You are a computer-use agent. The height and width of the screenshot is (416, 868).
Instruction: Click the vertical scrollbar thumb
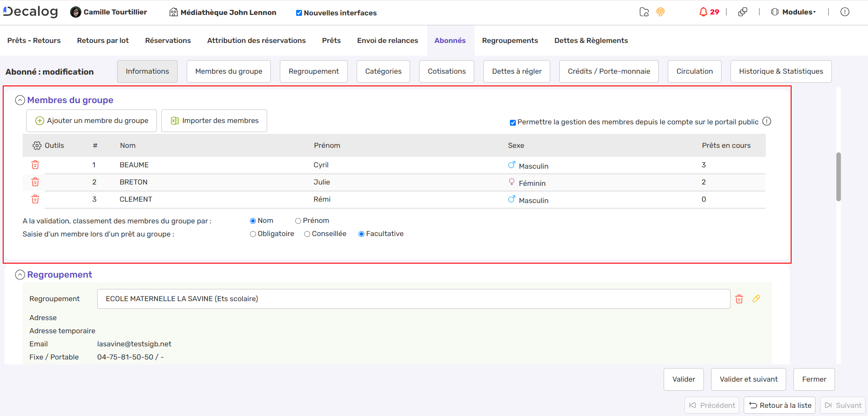838,176
